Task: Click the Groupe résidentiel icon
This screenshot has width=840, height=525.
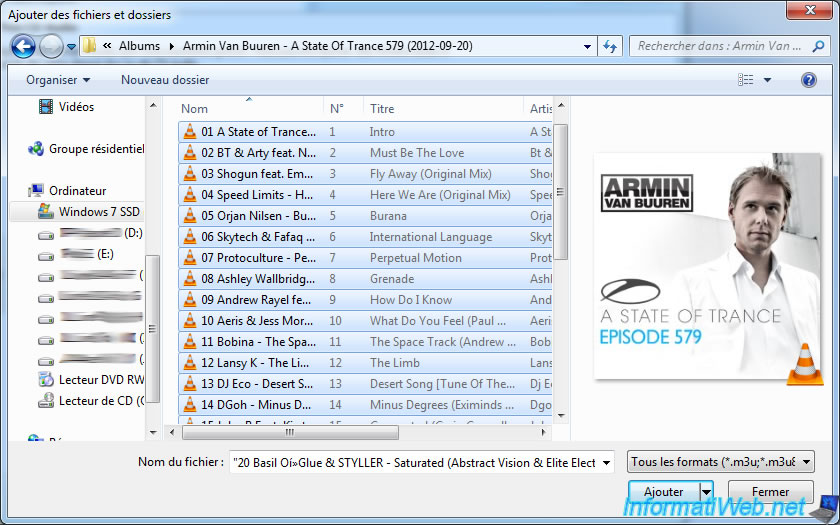Action: click(x=37, y=149)
